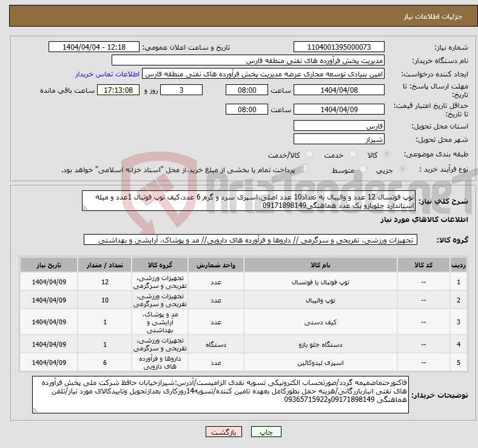This screenshot has height=448, width=478.
Task: Click the announcement date and time field
Action: pos(94,47)
